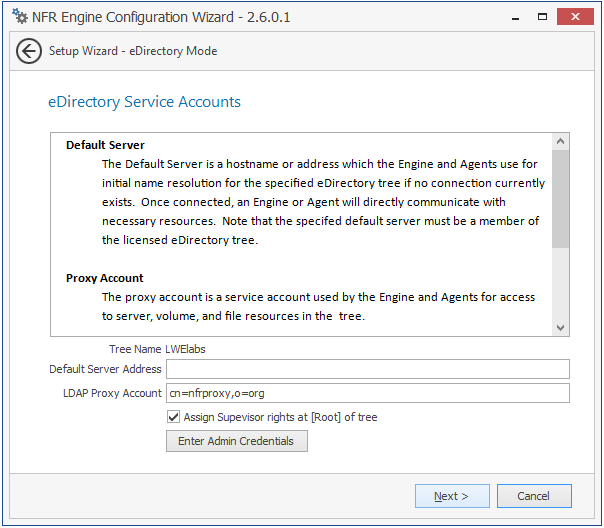Click the help text scroll down arrow

(560, 327)
